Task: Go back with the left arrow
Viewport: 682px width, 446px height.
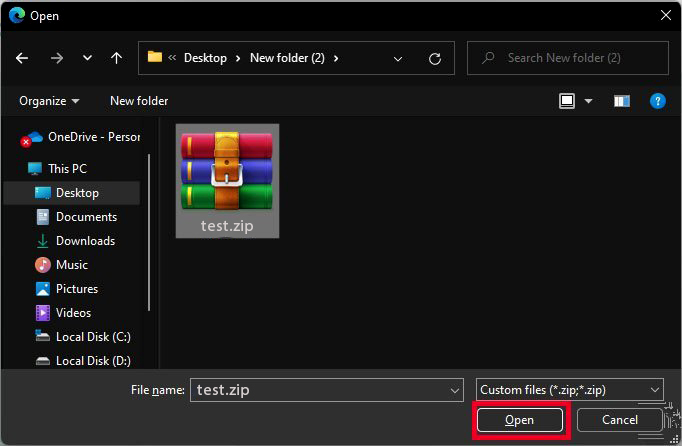Action: 22,58
